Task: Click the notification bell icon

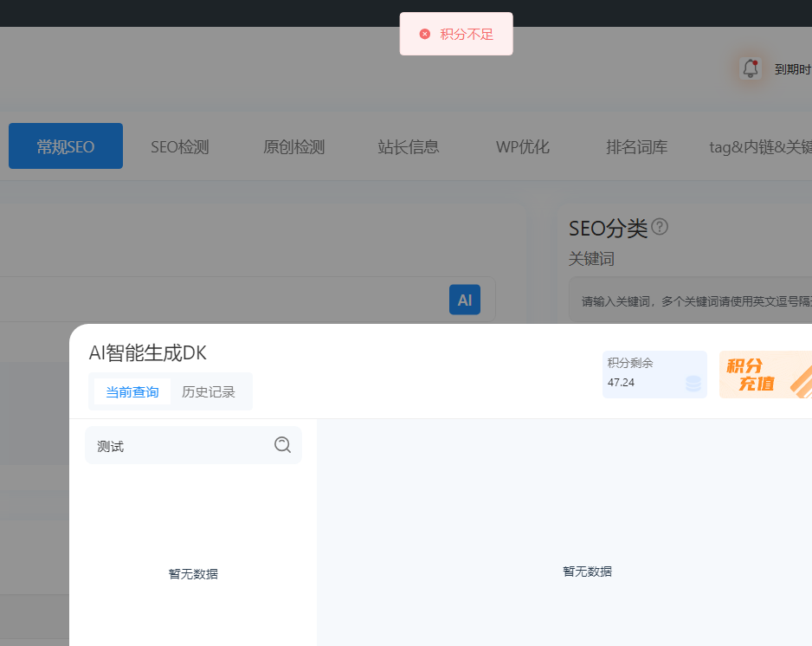Action: click(751, 68)
